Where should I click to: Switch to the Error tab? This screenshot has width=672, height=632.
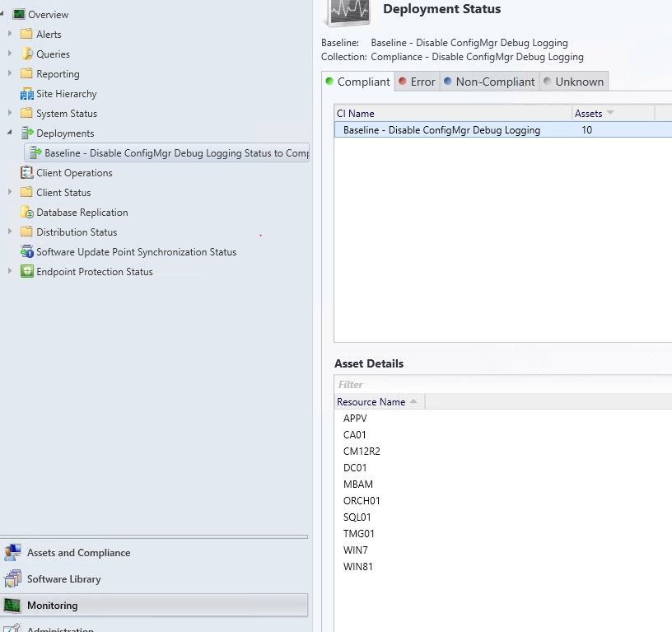[417, 82]
